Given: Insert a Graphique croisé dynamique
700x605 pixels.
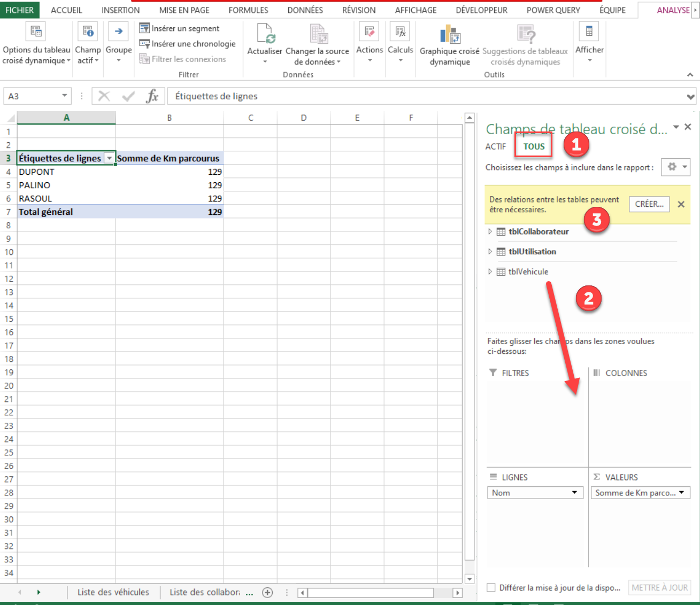Looking at the screenshot, I should point(450,45).
